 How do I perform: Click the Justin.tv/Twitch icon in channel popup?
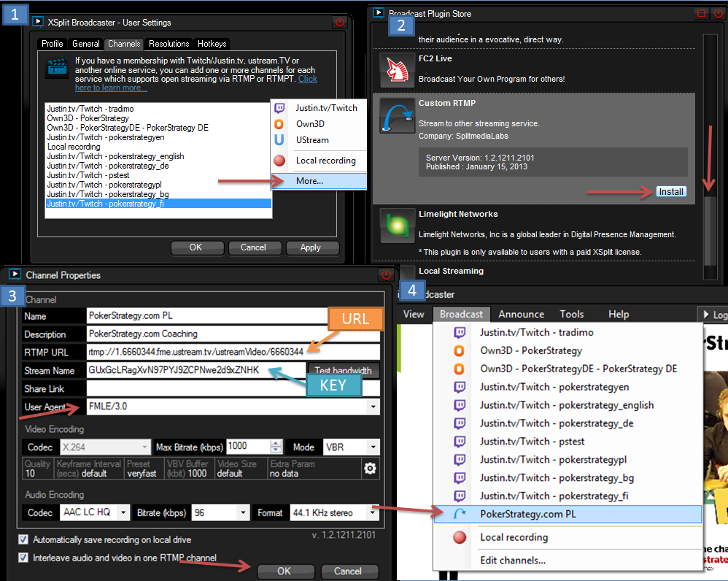(x=279, y=108)
